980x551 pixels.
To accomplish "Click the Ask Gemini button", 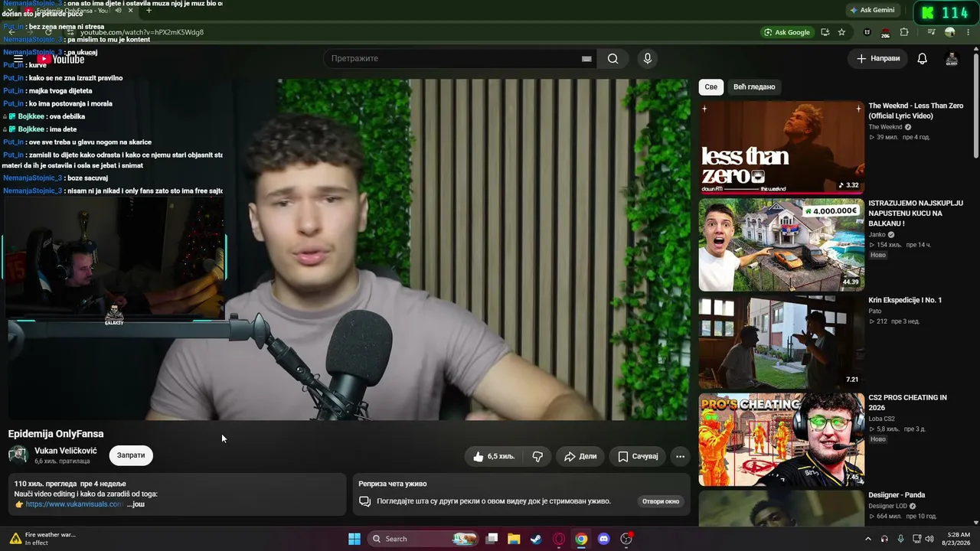I will [872, 10].
